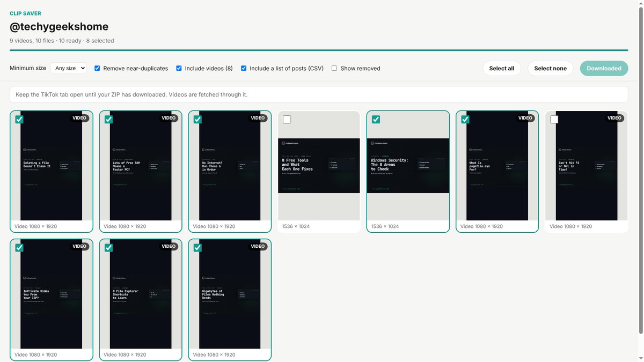Viewport: 644px width, 362px height.
Task: Toggle Include a list of posts (CSV)
Action: click(244, 68)
